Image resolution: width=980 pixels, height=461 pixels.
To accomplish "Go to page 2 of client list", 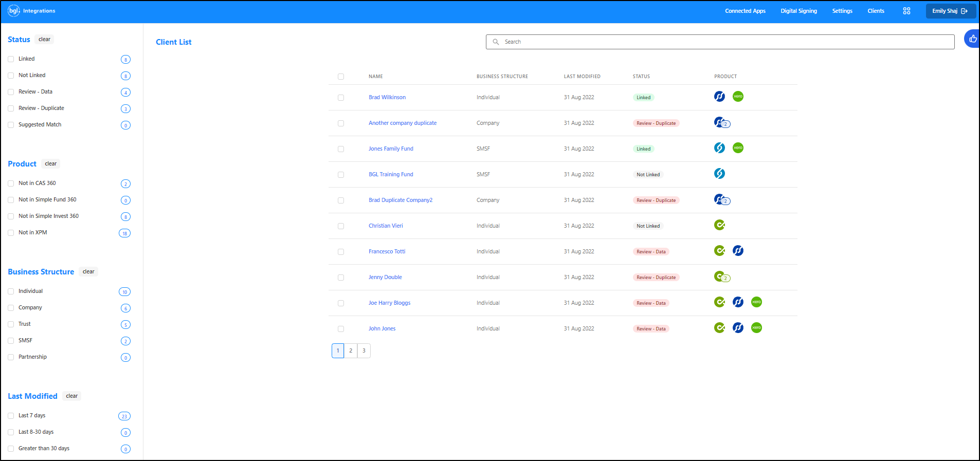I will 351,351.
